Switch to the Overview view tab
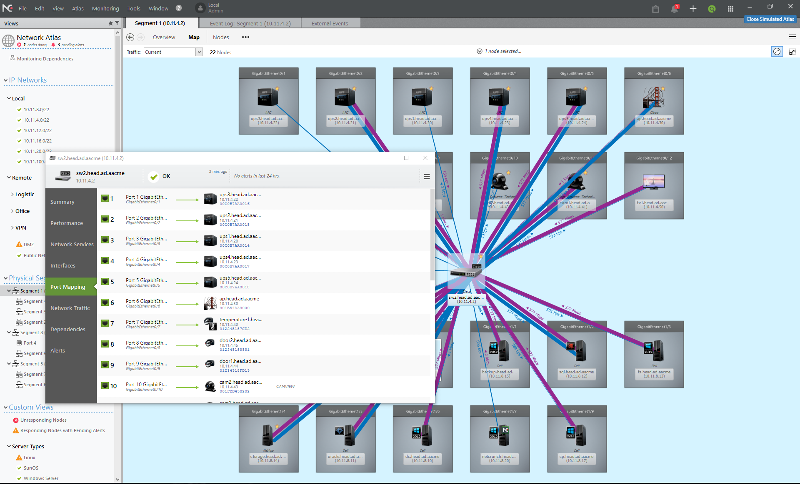Screen dimensions: 800x484 click(x=164, y=37)
